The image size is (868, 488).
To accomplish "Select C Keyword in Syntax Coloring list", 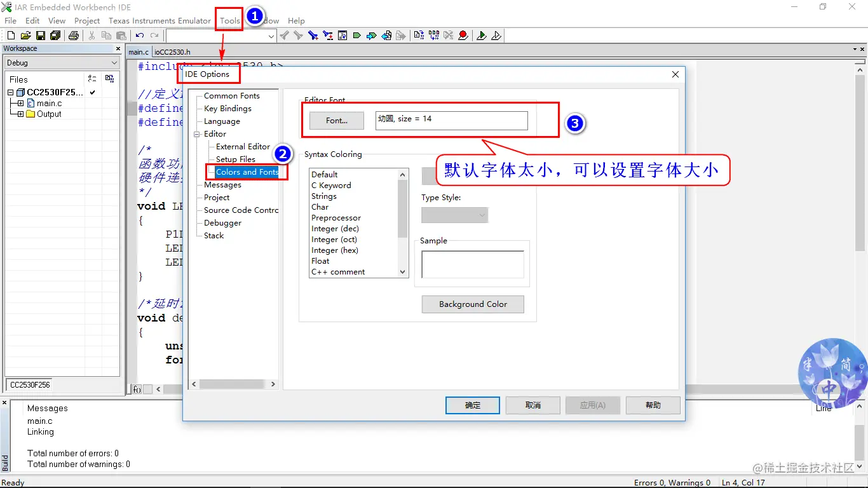I will pos(331,186).
